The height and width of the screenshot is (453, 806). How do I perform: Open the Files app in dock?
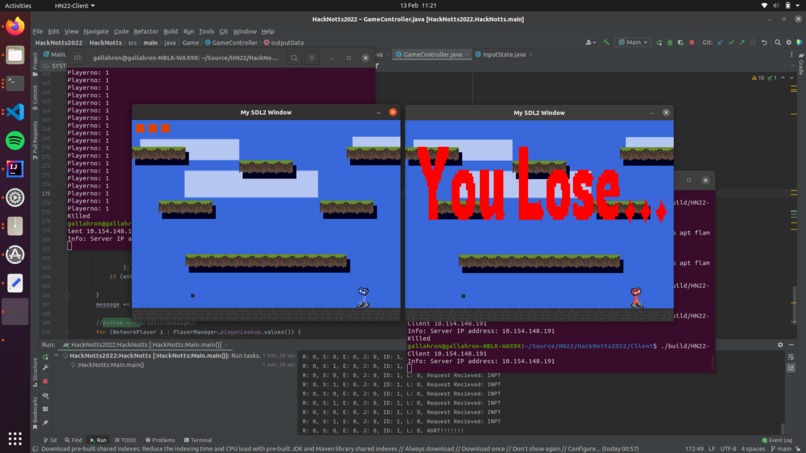(15, 55)
